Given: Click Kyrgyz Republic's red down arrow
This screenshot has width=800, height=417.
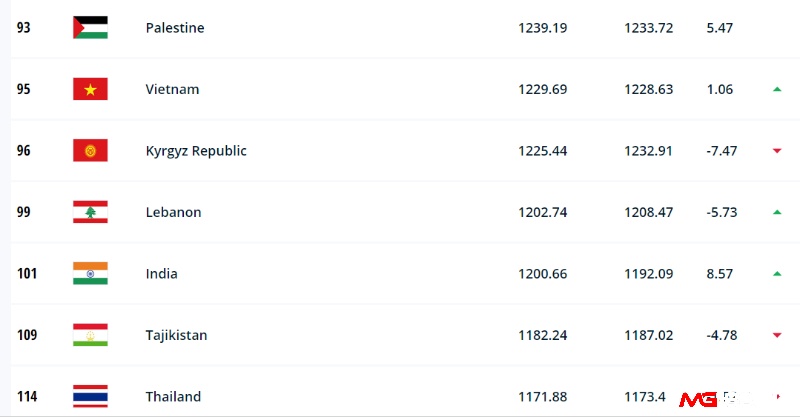Looking at the screenshot, I should [x=777, y=151].
